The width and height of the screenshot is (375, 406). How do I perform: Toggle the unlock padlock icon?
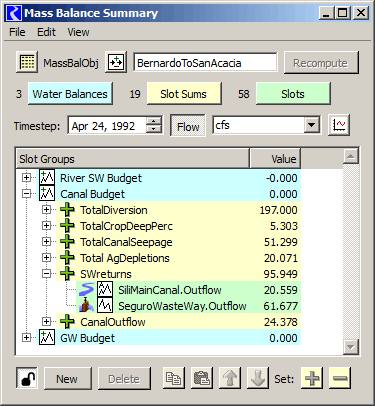[27, 379]
